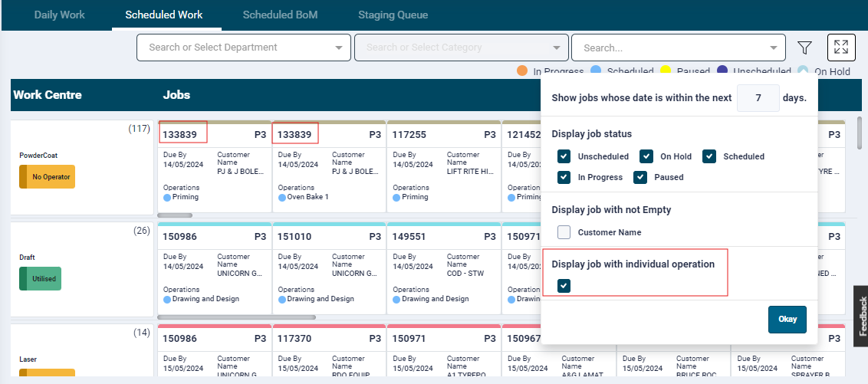Open the Search or Select Department dropdown
868x384 pixels.
(x=243, y=48)
